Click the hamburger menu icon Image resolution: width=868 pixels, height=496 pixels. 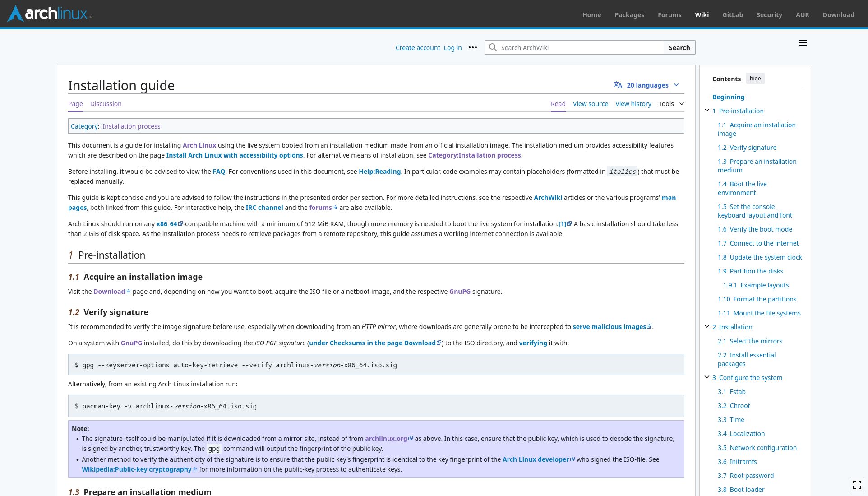click(x=803, y=43)
